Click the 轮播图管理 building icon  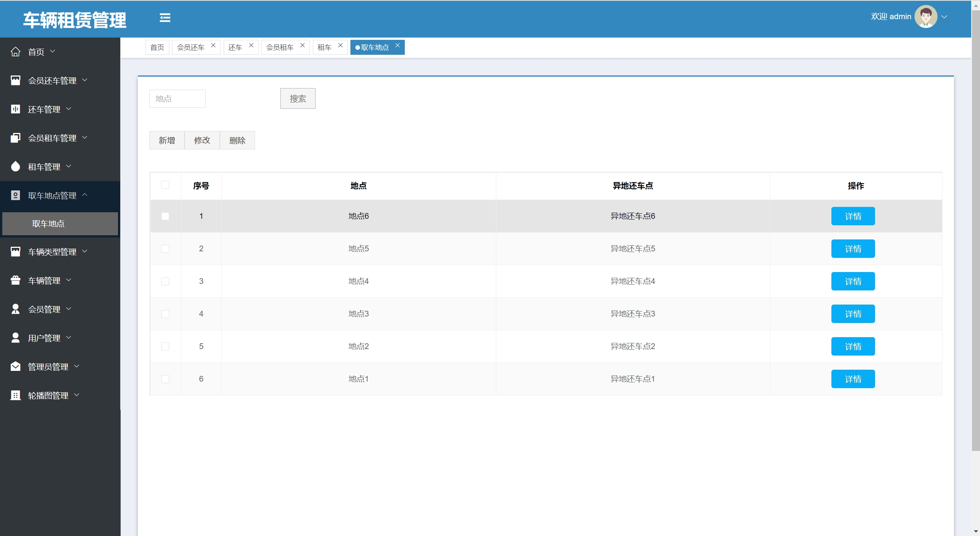point(15,395)
